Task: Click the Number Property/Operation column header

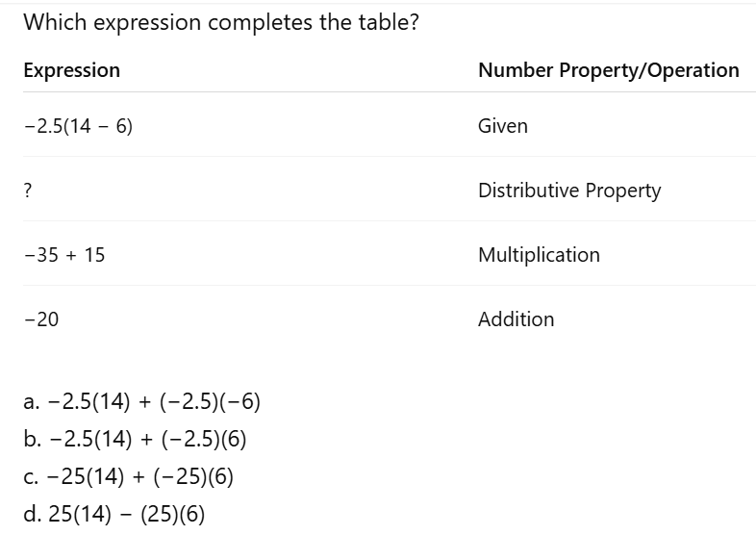Action: click(609, 70)
